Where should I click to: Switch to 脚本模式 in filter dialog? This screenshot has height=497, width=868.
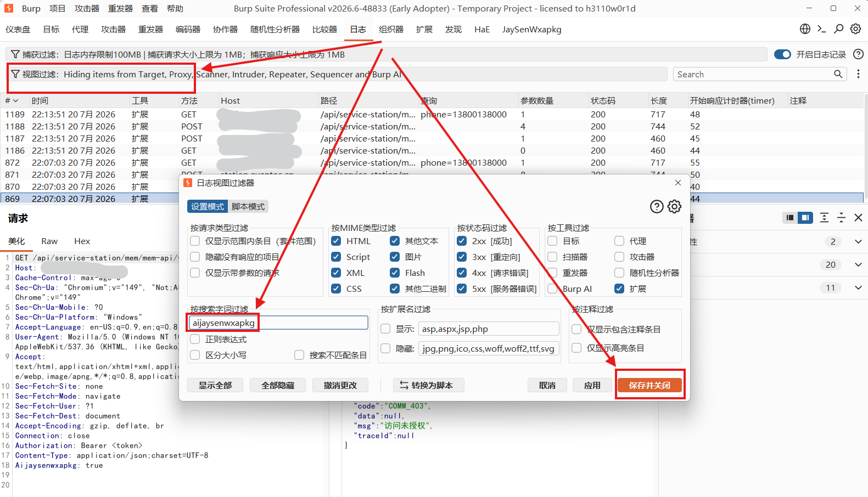coord(248,206)
